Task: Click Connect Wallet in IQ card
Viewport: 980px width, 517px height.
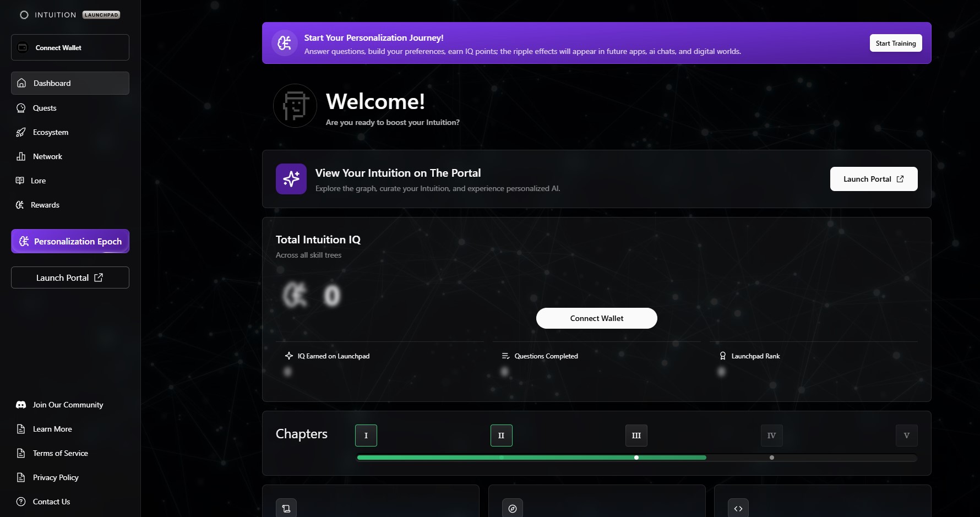Action: click(597, 318)
